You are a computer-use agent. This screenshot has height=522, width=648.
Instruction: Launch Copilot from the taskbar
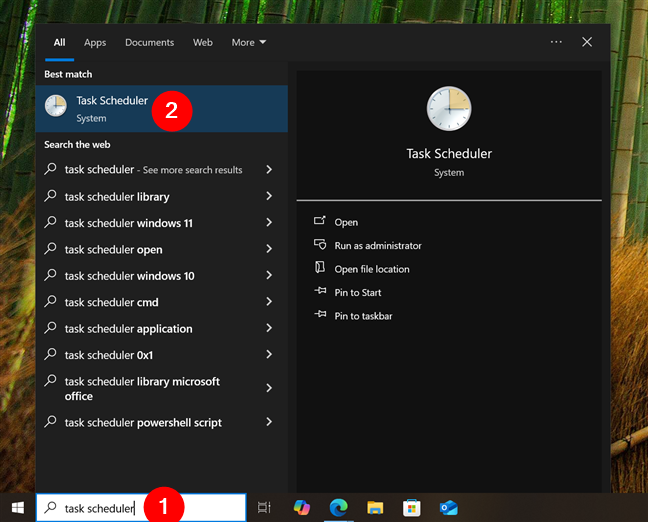pyautogui.click(x=302, y=508)
